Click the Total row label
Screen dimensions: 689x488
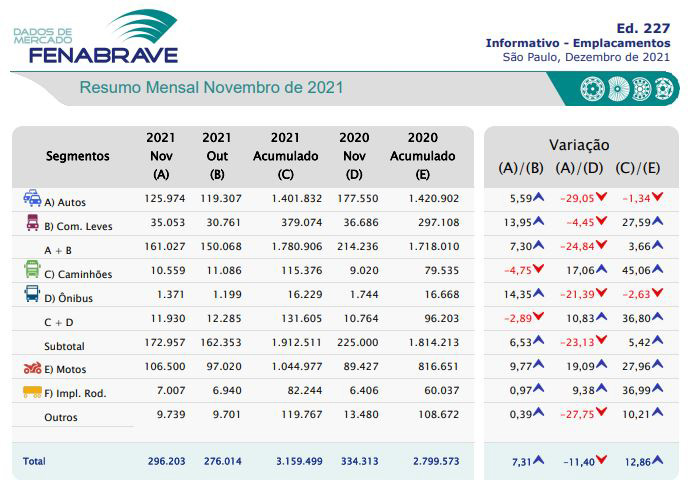tap(35, 461)
